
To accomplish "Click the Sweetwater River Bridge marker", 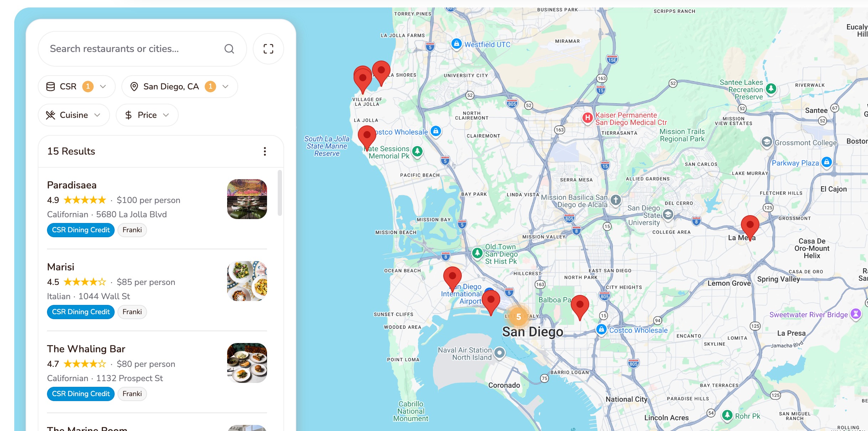I will point(856,314).
